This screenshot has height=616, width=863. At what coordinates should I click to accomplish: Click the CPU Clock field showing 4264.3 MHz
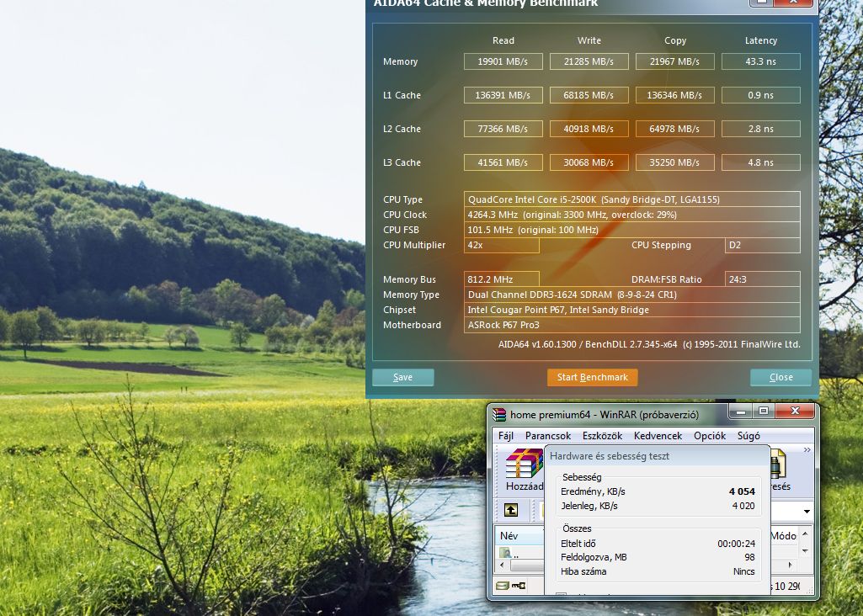click(x=631, y=215)
